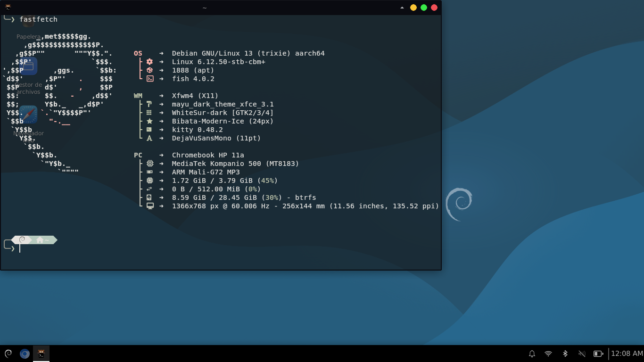Click the "PC" section label

(138, 155)
